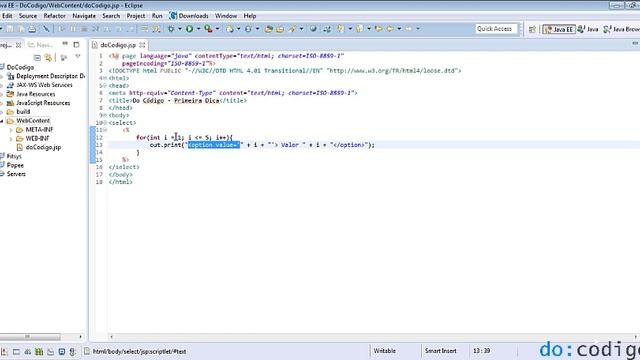The width and height of the screenshot is (640, 360).
Task: Select JAX-WS Web Services node
Action: [44, 85]
